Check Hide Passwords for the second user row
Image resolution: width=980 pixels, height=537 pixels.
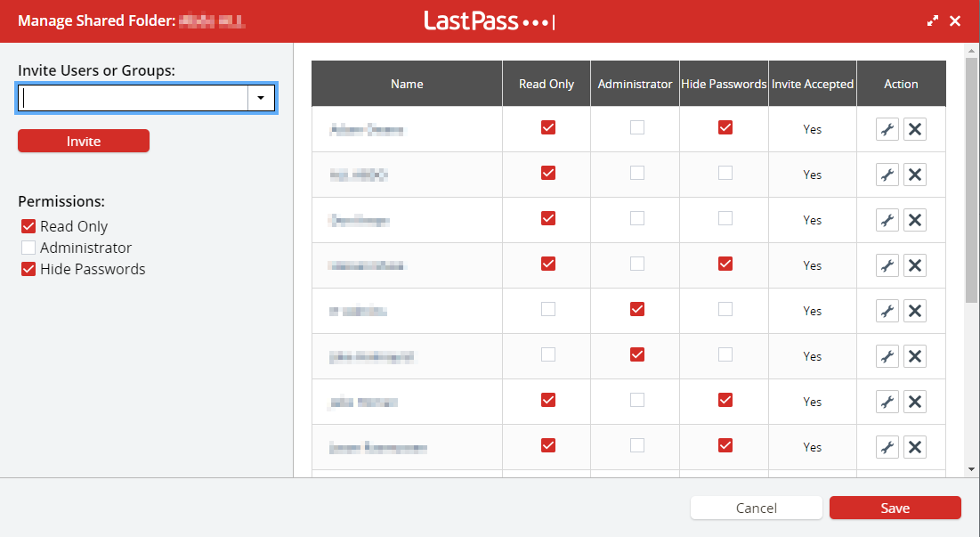tap(725, 173)
